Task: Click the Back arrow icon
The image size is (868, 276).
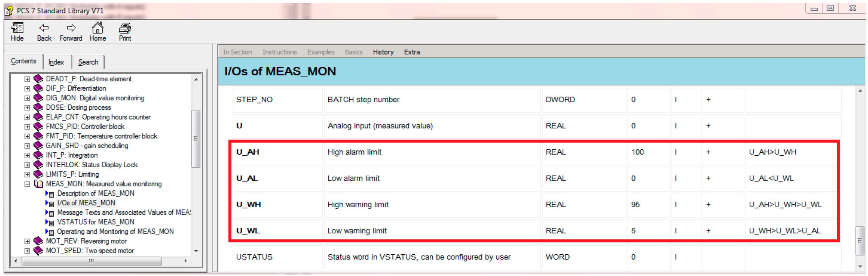Action: coord(44,28)
